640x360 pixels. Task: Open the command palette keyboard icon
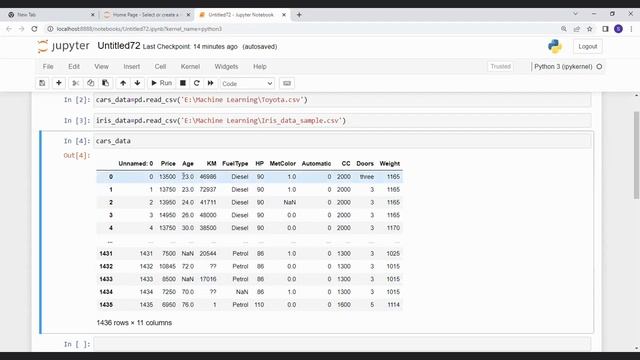point(287,83)
